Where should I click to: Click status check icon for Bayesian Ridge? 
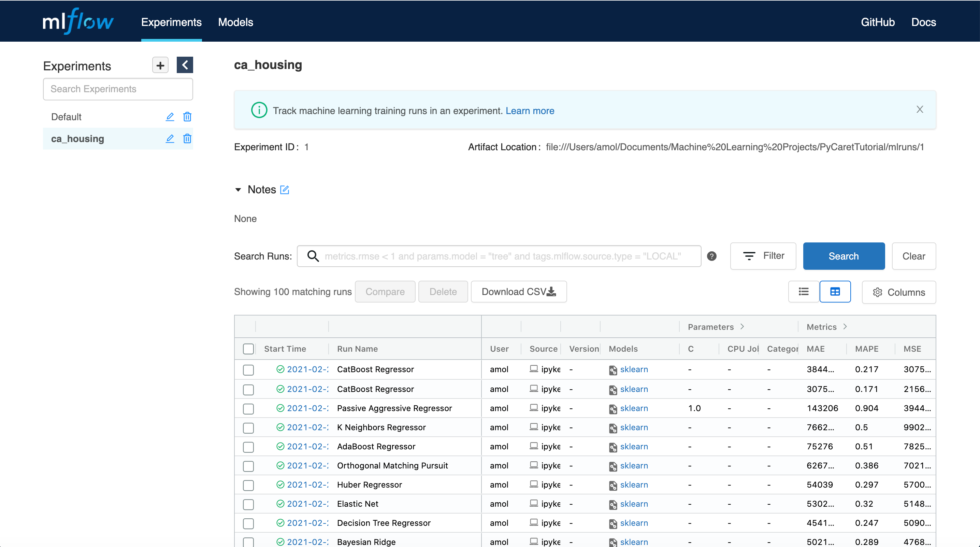[280, 542]
